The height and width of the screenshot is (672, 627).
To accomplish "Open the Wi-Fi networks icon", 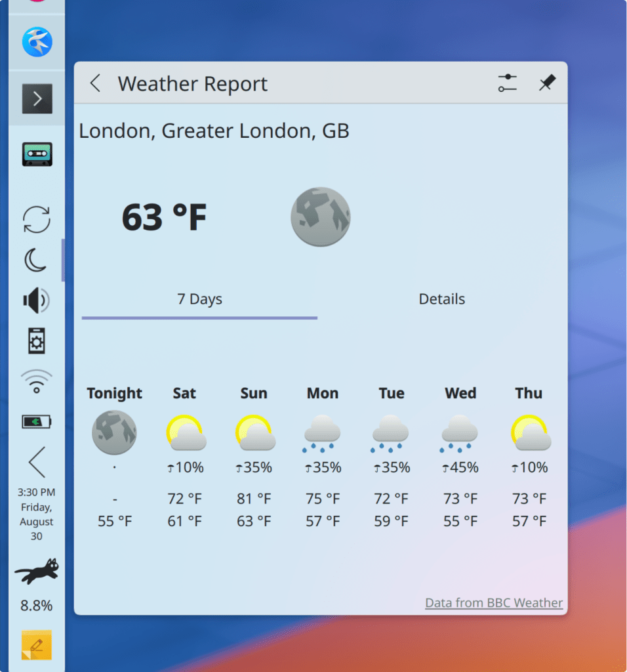I will click(x=37, y=381).
